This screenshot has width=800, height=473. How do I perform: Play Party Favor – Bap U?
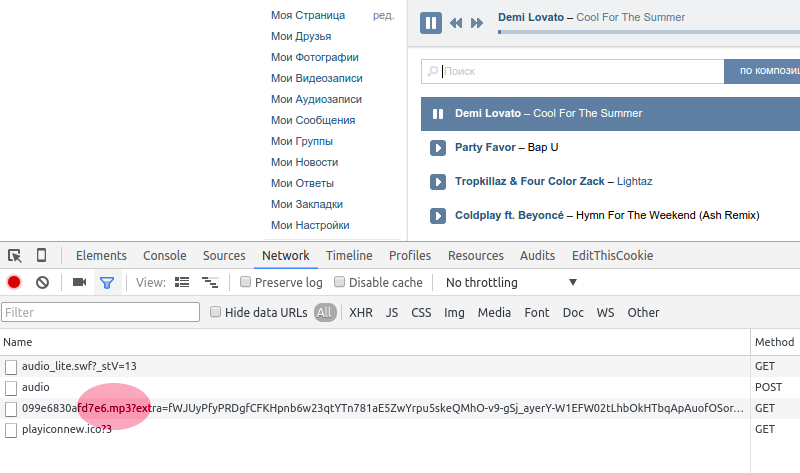tap(438, 148)
